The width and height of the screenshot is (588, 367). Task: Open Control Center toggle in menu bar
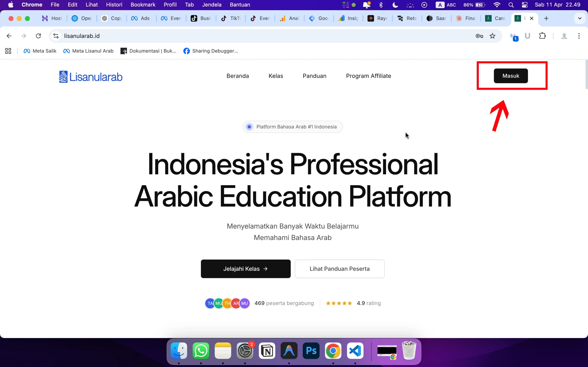coord(525,5)
